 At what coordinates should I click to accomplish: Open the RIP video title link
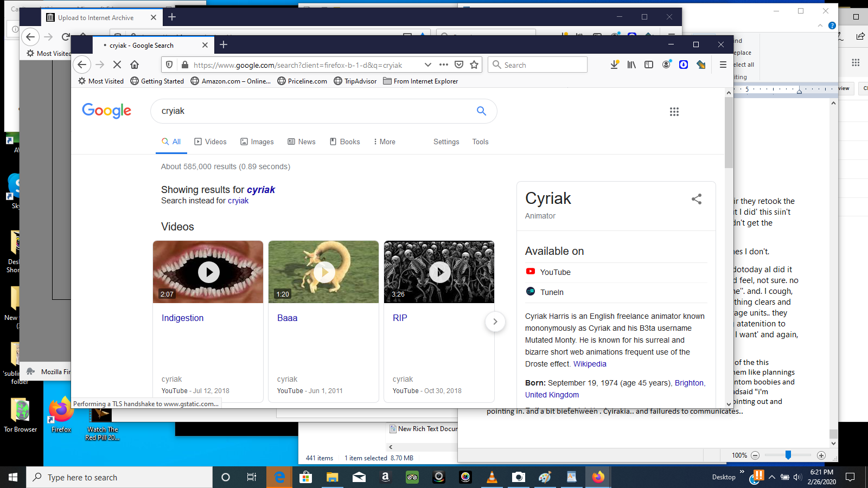click(x=400, y=318)
